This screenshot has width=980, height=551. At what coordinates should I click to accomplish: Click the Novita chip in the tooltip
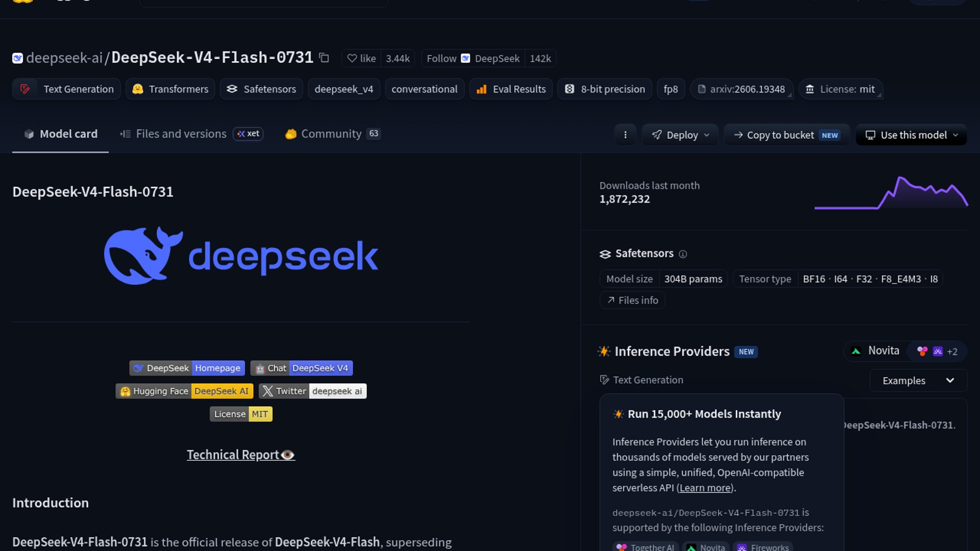tap(706, 546)
